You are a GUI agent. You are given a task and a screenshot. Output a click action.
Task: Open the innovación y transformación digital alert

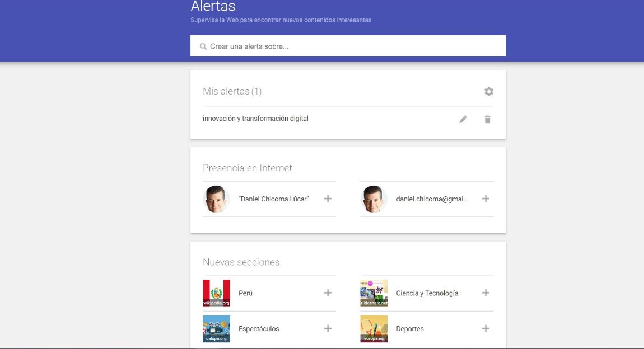[255, 119]
